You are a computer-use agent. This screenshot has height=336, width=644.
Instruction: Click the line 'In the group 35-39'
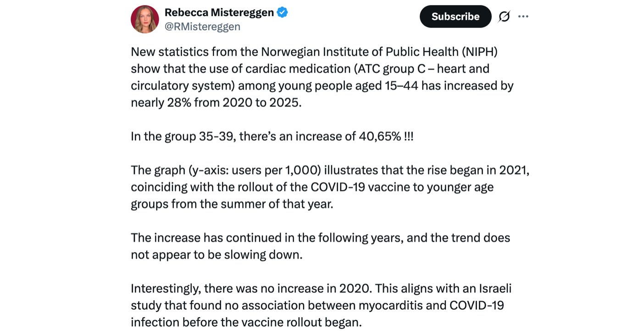(272, 136)
